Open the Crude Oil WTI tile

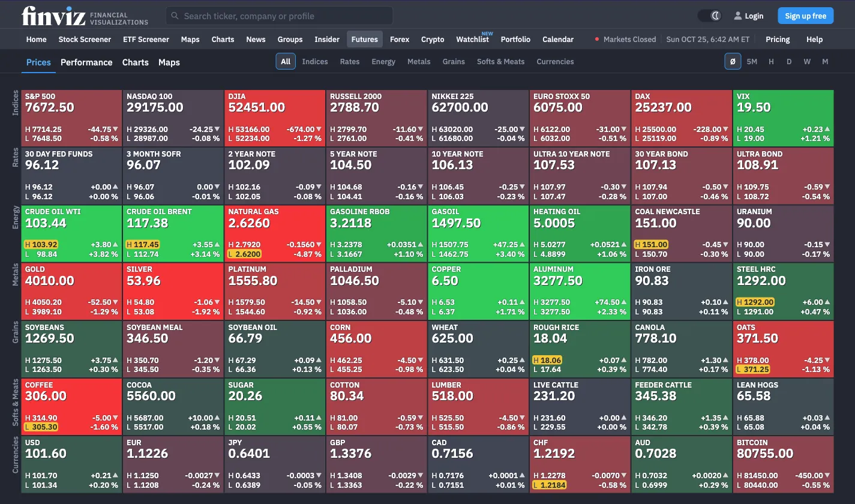click(71, 233)
